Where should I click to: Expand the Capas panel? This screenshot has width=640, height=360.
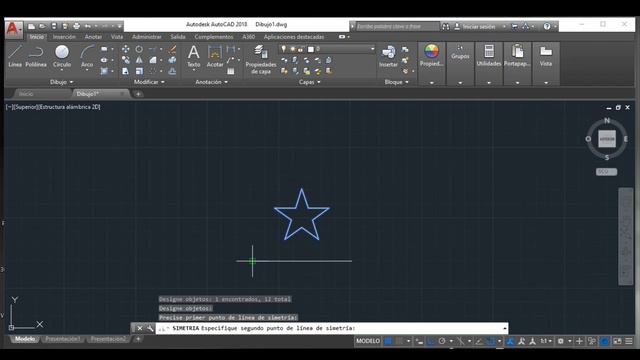coord(309,82)
